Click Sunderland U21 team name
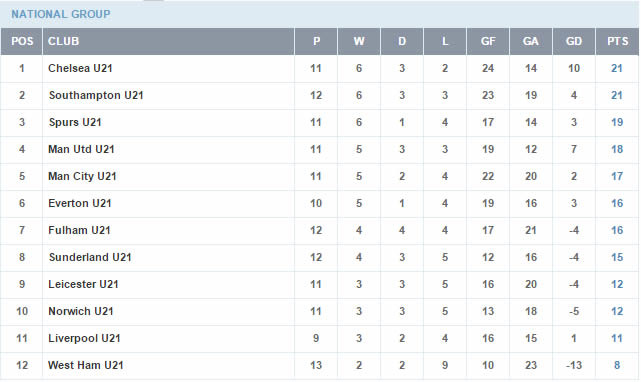Screen dimensions: 641x382 (x=90, y=257)
